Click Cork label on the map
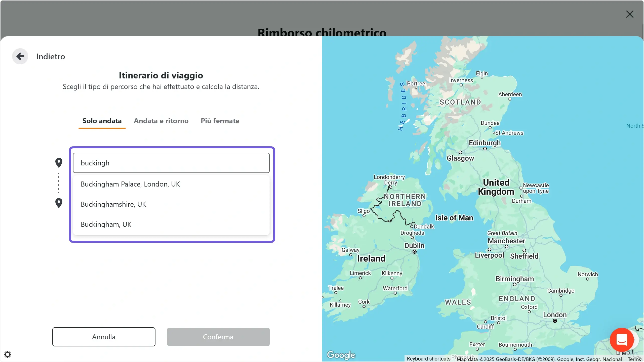644x362 pixels. pyautogui.click(x=364, y=302)
